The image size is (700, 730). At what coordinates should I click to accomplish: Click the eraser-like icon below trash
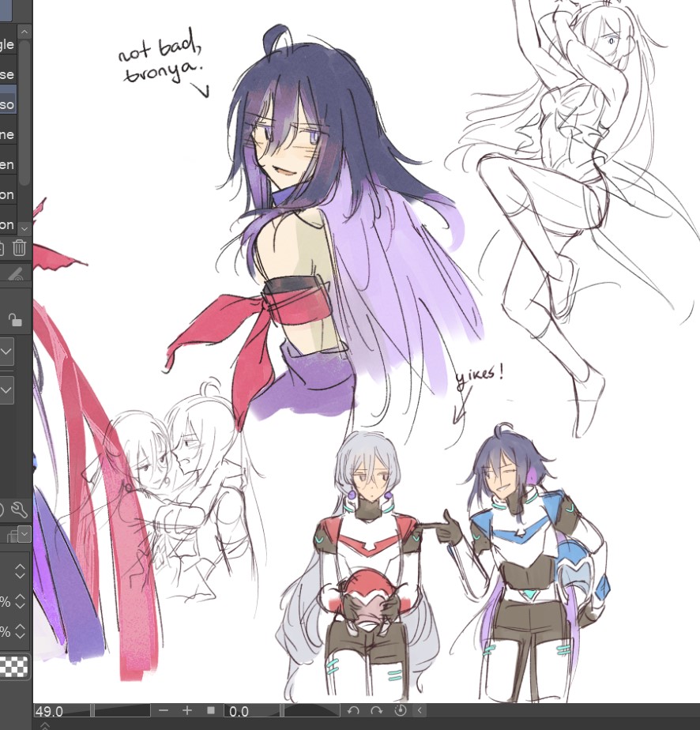point(17,273)
